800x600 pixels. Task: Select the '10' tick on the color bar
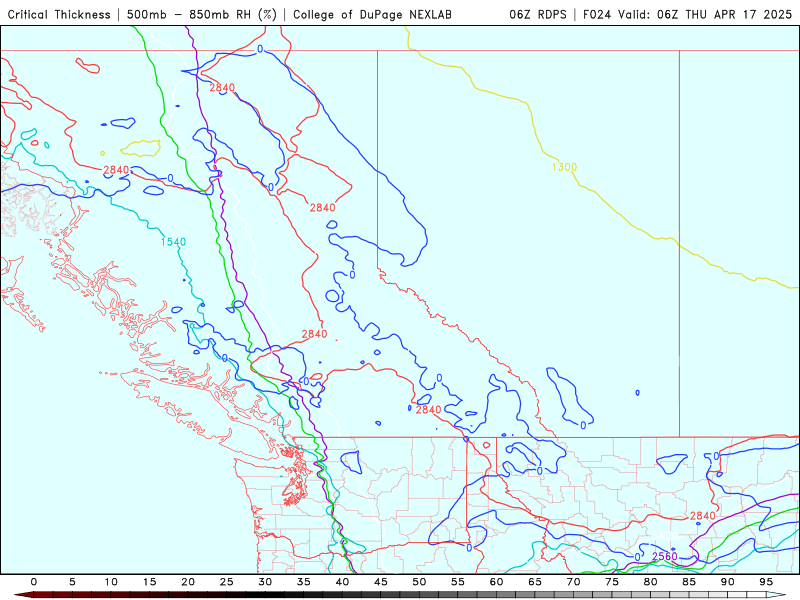111,582
